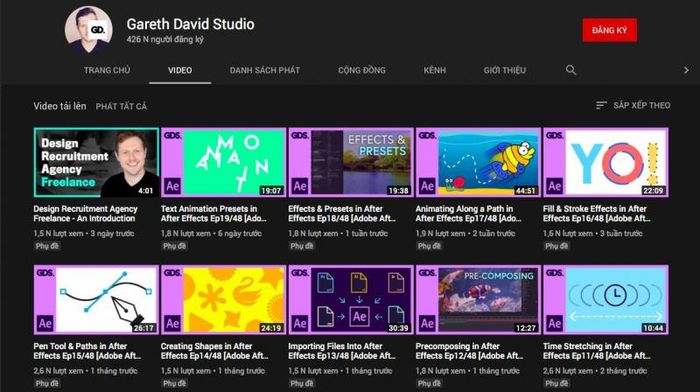This screenshot has width=700, height=392.
Task: Open the Effects & Presets video thumbnail
Action: click(351, 163)
